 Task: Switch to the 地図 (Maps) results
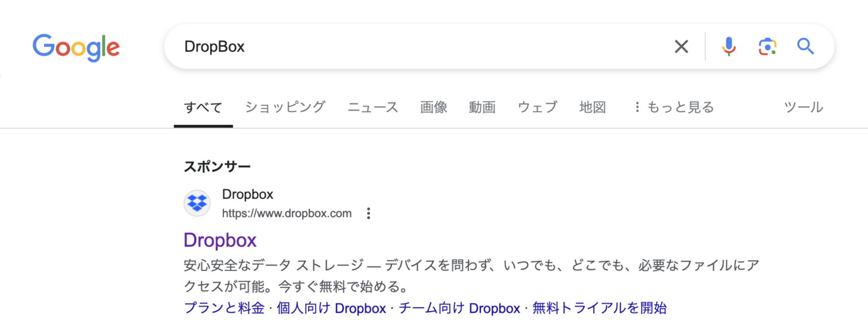pyautogui.click(x=592, y=107)
